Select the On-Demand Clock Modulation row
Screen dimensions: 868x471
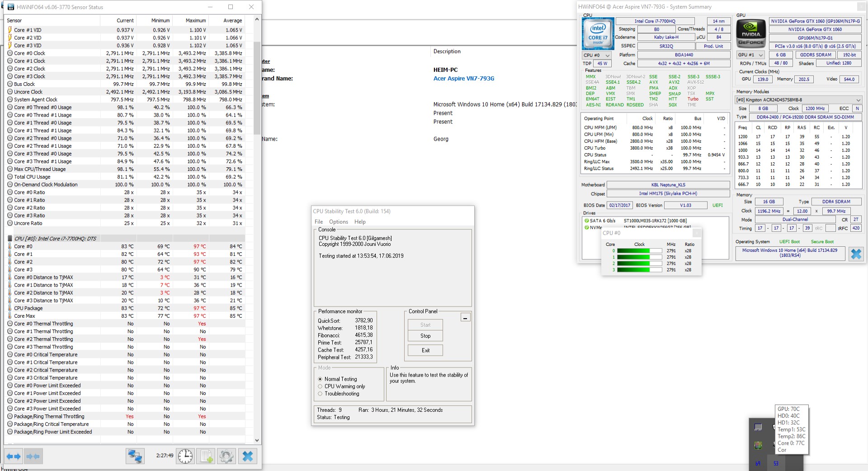126,184
